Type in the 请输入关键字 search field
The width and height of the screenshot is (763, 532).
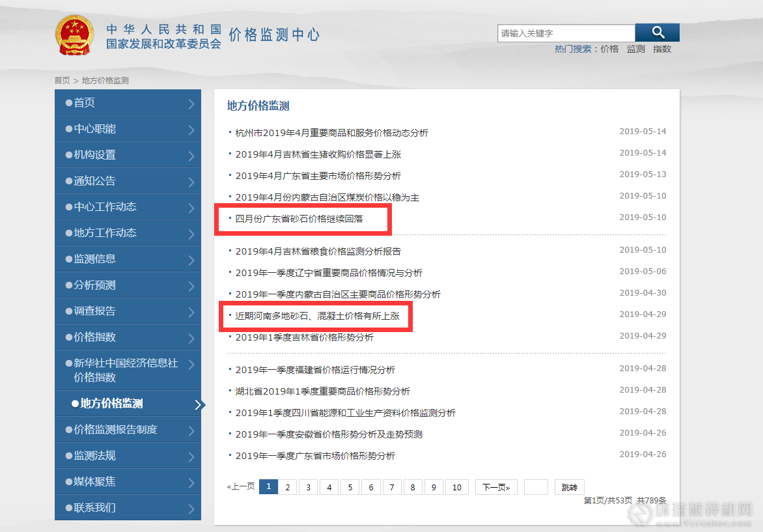point(566,33)
